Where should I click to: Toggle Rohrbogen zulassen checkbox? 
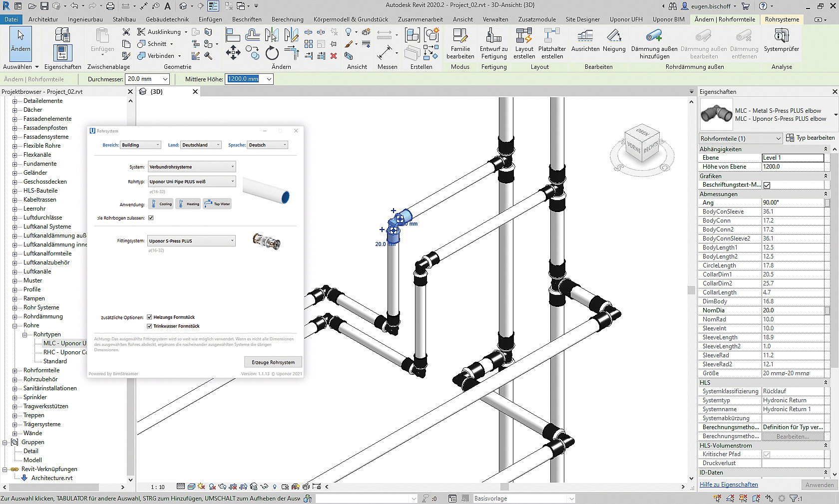point(151,218)
